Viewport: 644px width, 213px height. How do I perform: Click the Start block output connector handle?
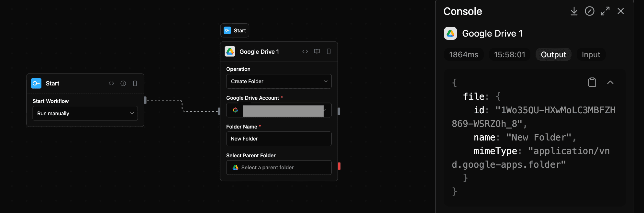pyautogui.click(x=145, y=100)
